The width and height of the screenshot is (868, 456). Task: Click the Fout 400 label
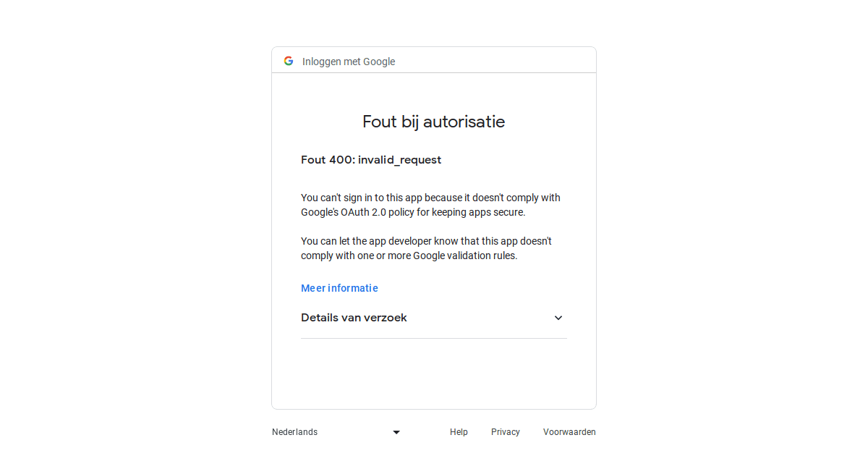point(327,160)
